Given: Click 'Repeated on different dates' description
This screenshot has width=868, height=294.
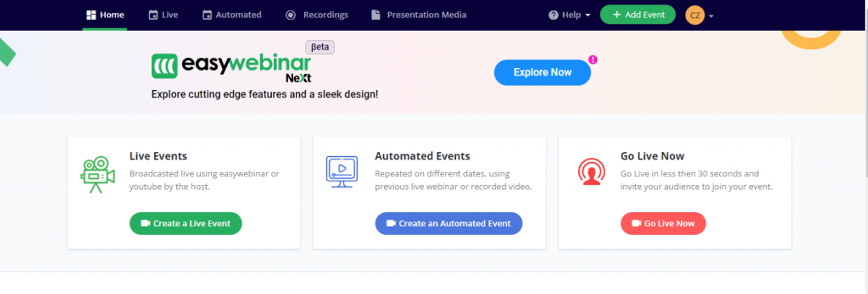Looking at the screenshot, I should coord(453,180).
